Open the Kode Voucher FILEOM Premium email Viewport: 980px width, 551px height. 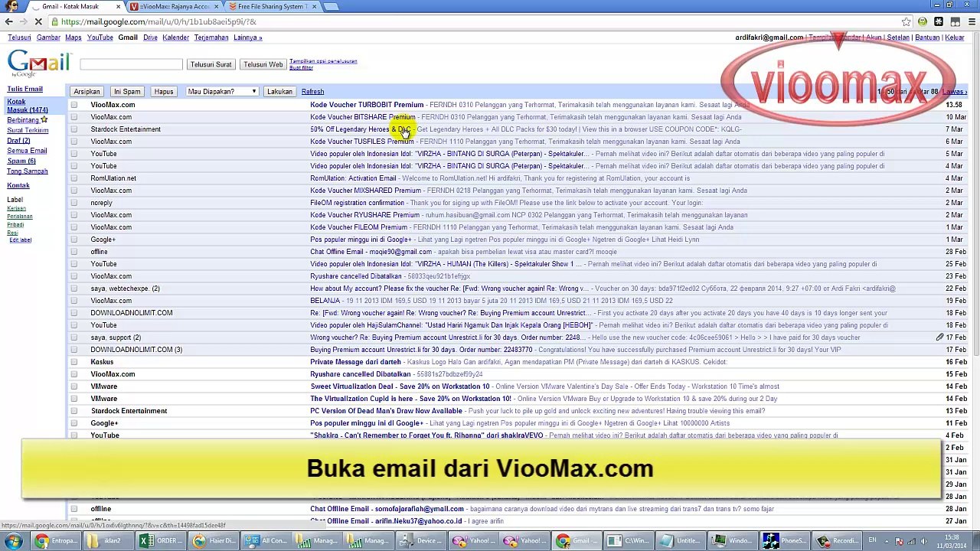[358, 227]
